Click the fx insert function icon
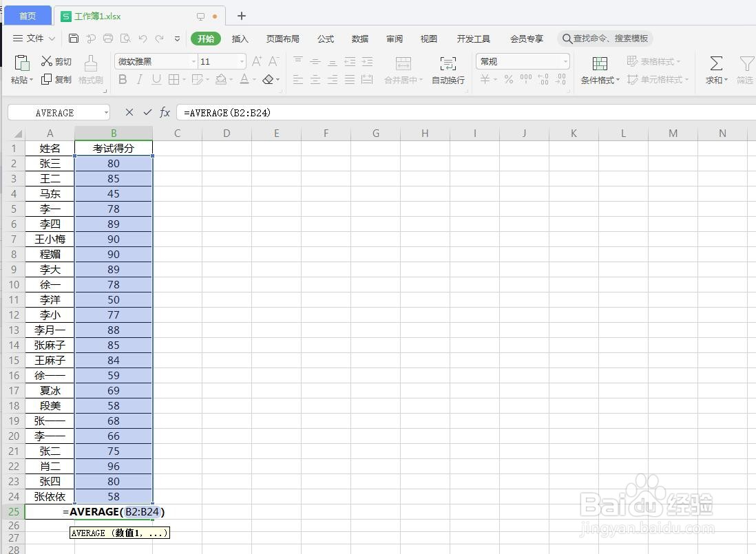This screenshot has height=554, width=756. click(x=165, y=112)
